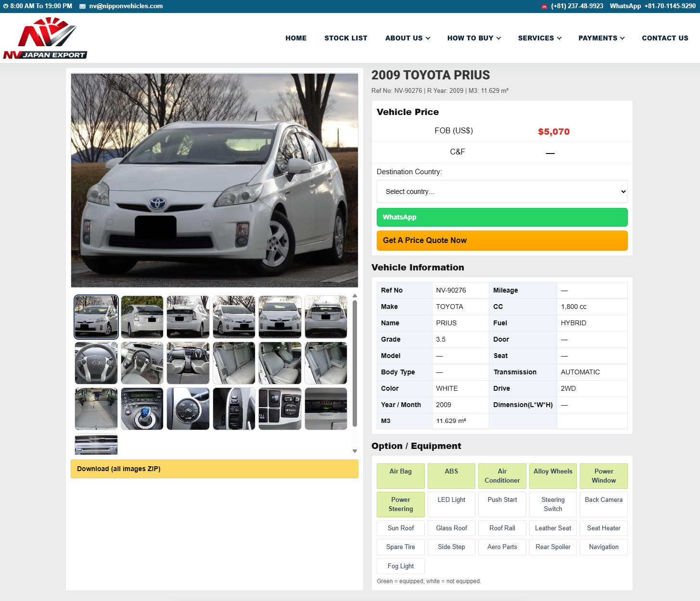The image size is (700, 601).
Task: Click the phone icon beside (+81) 237-48-9923
Action: click(x=544, y=6)
